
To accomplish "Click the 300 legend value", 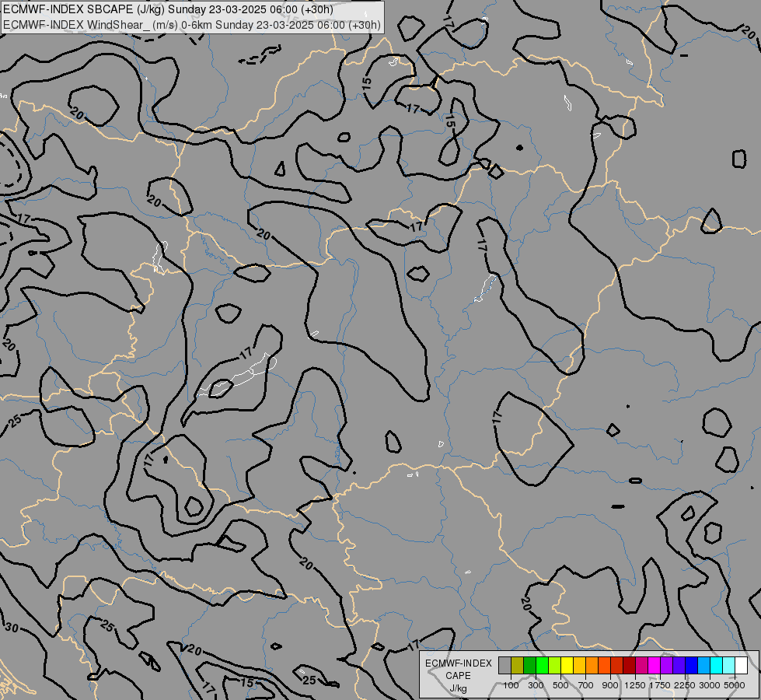I will 536,685.
